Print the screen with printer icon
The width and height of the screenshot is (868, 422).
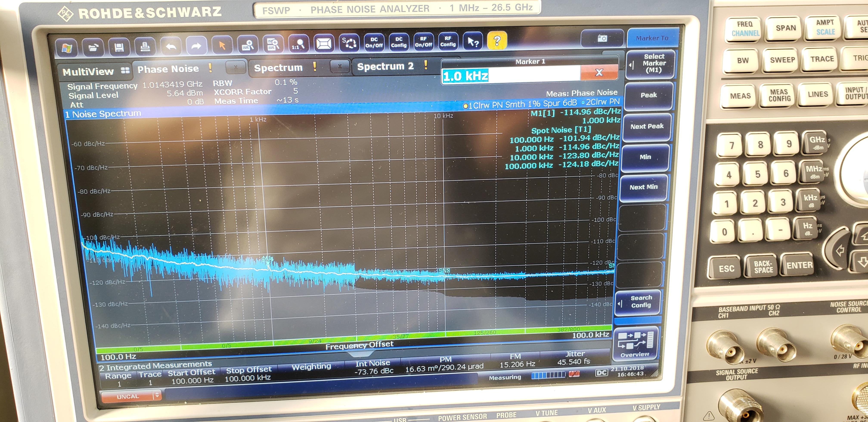point(145,47)
